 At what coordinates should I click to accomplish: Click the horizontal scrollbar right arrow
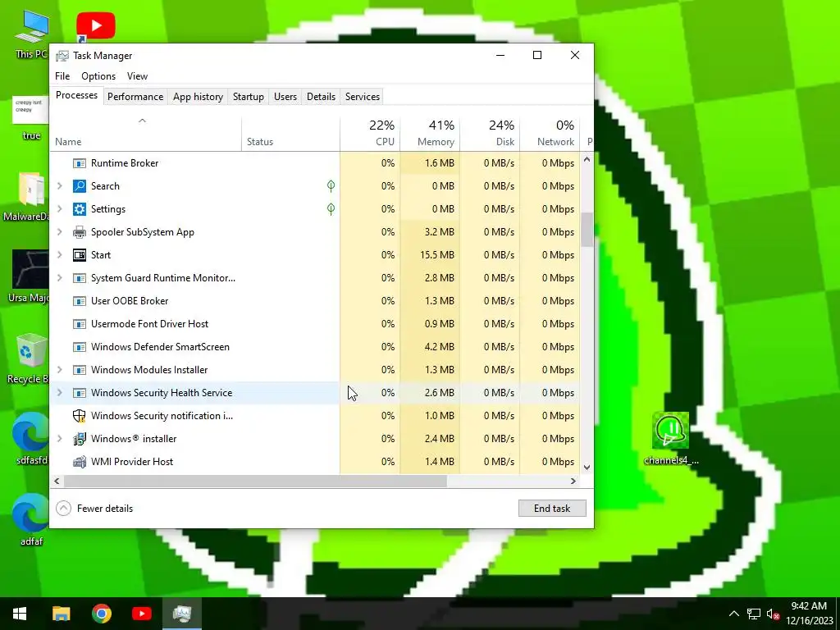[x=573, y=482]
